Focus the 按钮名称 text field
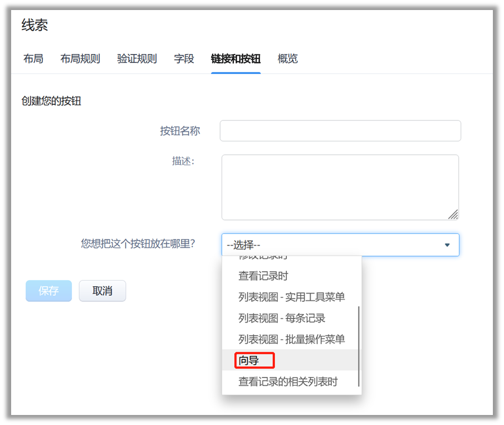The width and height of the screenshot is (504, 425). (x=340, y=131)
